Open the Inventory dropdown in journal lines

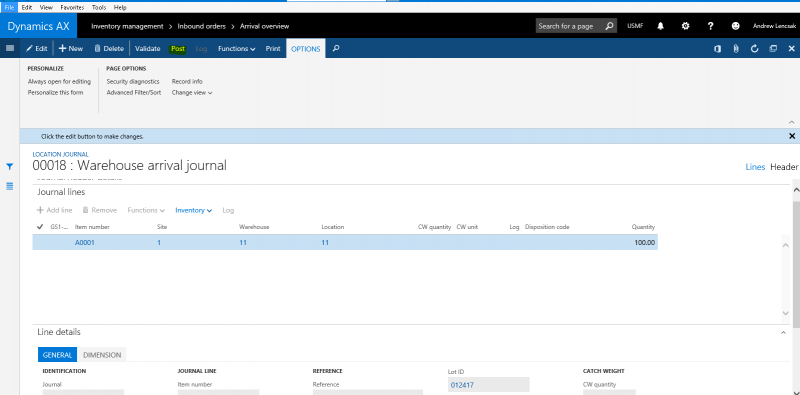[x=193, y=210]
